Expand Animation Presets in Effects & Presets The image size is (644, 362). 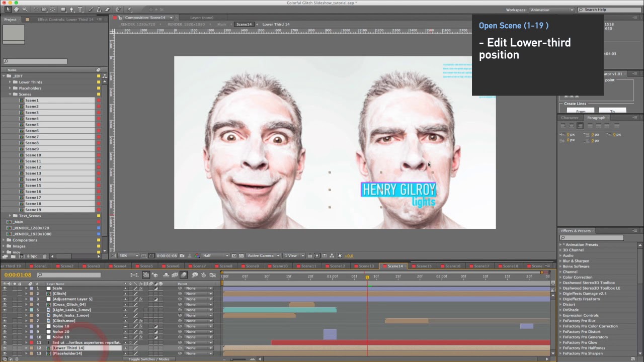[x=560, y=245]
